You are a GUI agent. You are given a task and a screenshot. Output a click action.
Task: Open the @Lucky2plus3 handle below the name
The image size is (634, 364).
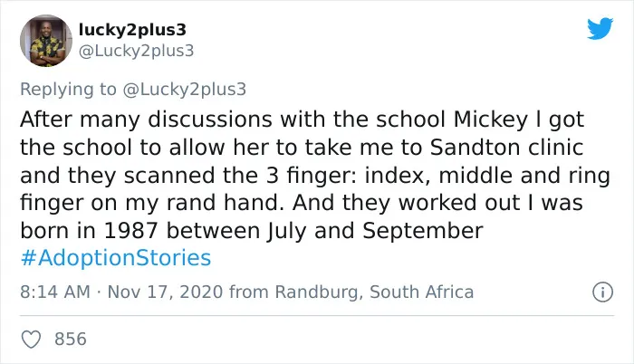point(136,51)
